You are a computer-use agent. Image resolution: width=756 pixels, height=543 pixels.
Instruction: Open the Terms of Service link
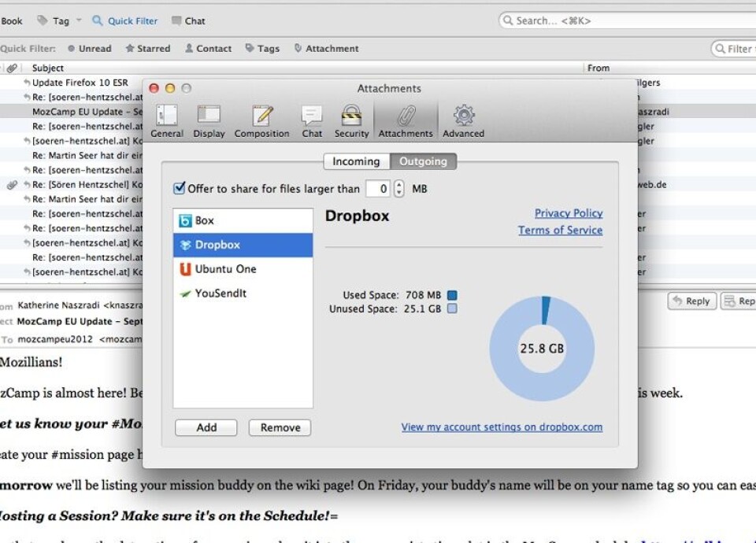[560, 231]
